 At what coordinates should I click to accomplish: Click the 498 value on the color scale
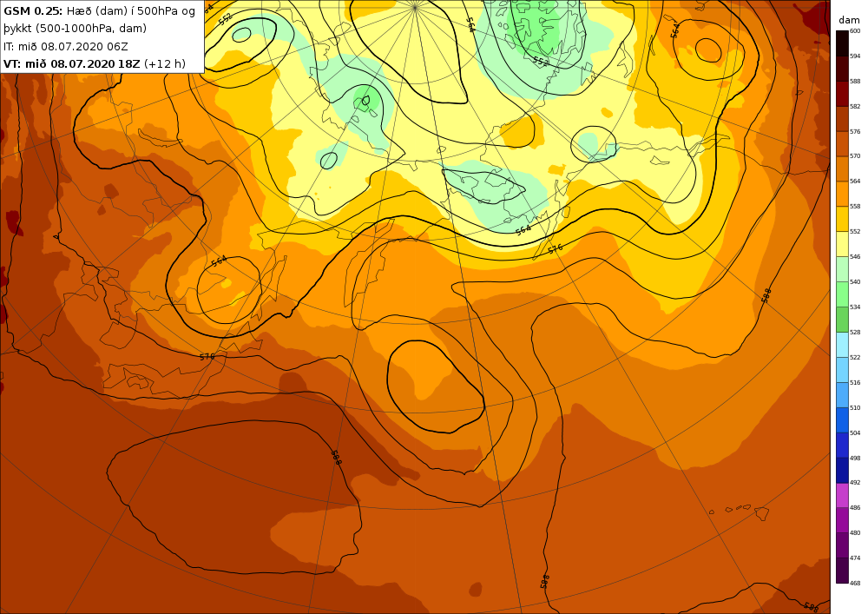(855, 458)
